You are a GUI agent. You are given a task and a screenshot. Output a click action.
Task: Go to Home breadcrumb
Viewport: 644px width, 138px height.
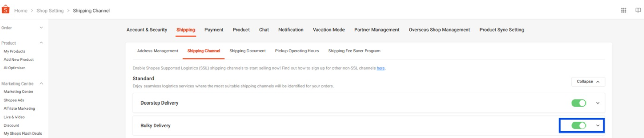(x=21, y=11)
